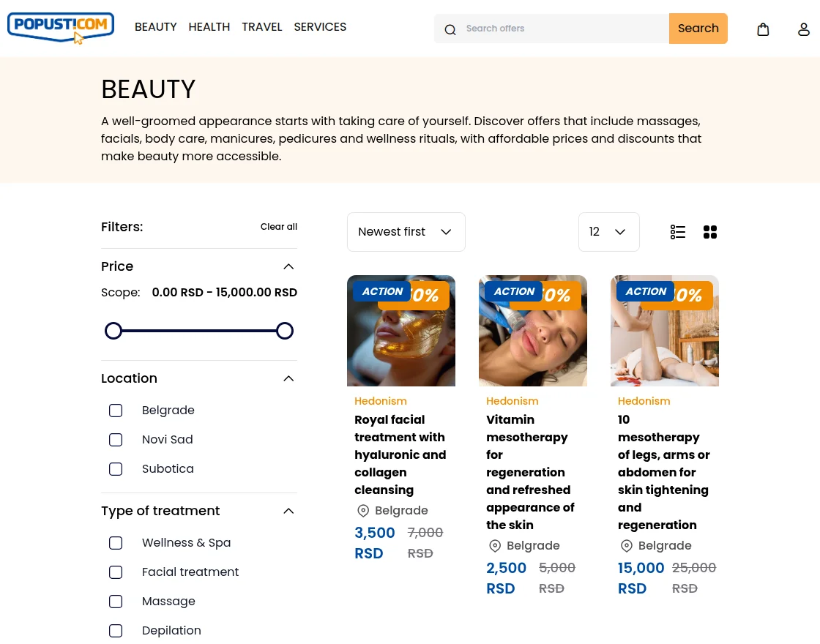The width and height of the screenshot is (820, 644).
Task: Open the items-per-page dropdown showing 12
Action: (608, 232)
